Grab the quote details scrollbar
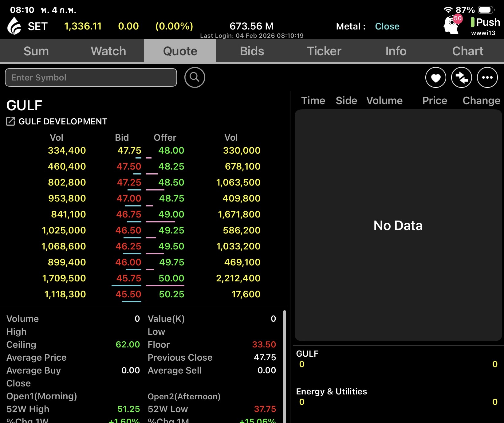 (x=285, y=366)
